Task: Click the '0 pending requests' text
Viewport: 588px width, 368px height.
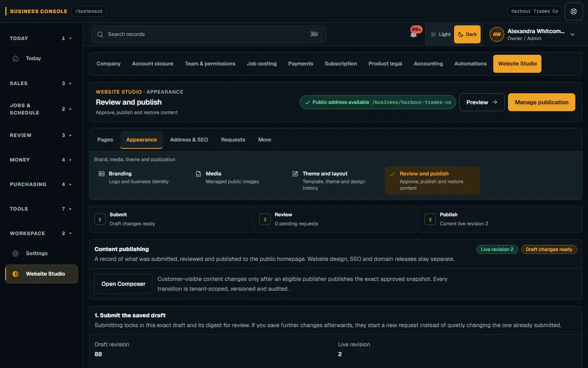Action: 296,224
